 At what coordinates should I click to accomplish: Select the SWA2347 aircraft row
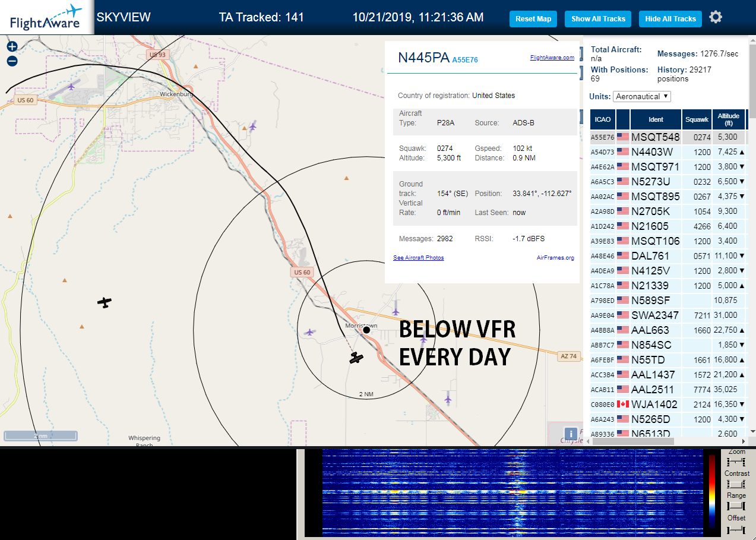(x=668, y=315)
